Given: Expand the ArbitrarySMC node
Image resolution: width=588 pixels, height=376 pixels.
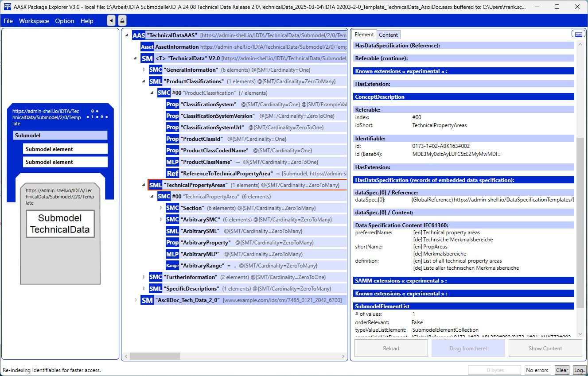Looking at the screenshot, I should pyautogui.click(x=161, y=220).
